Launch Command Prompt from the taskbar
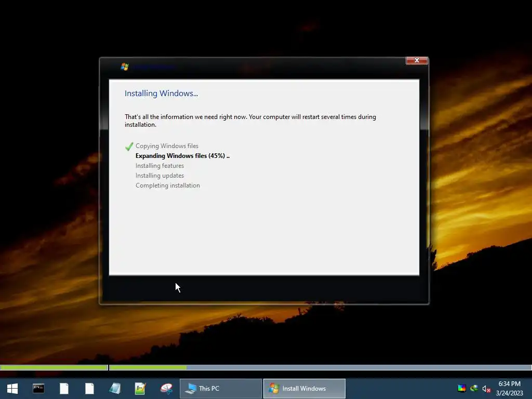The height and width of the screenshot is (399, 532). [38, 389]
